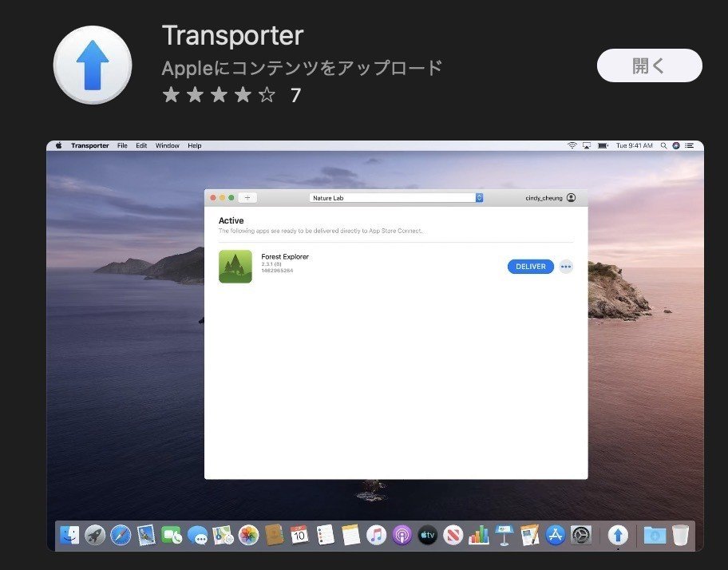Open Messages speech bubble in Dock
Screen dimensions: 728x570
pyautogui.click(x=197, y=535)
